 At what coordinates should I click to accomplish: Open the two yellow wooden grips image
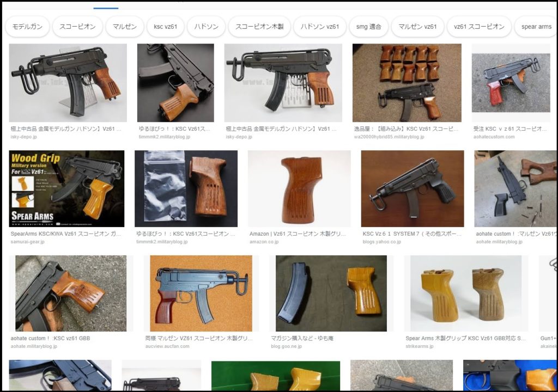[465, 293]
